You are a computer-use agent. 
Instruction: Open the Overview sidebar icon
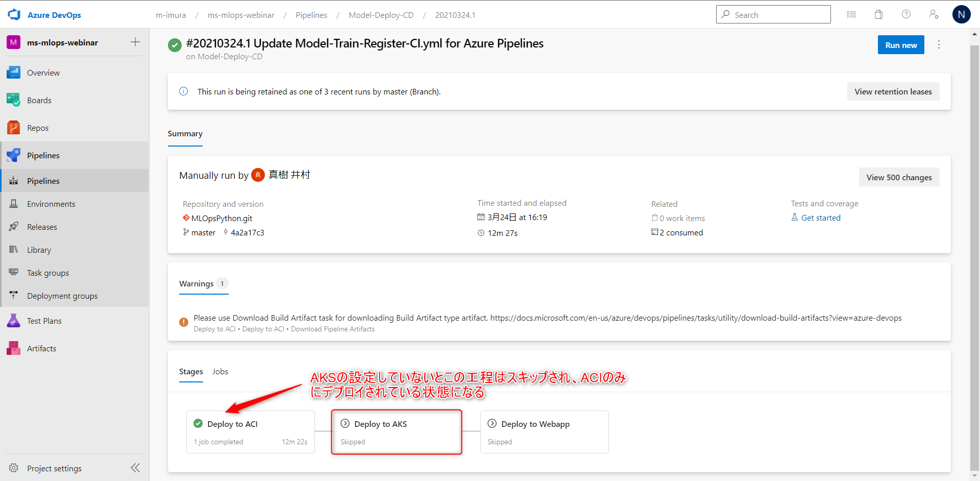(x=13, y=73)
